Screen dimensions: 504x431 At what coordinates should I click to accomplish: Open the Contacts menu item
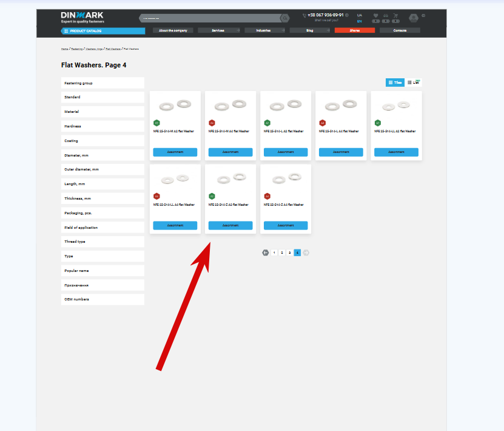tap(400, 30)
